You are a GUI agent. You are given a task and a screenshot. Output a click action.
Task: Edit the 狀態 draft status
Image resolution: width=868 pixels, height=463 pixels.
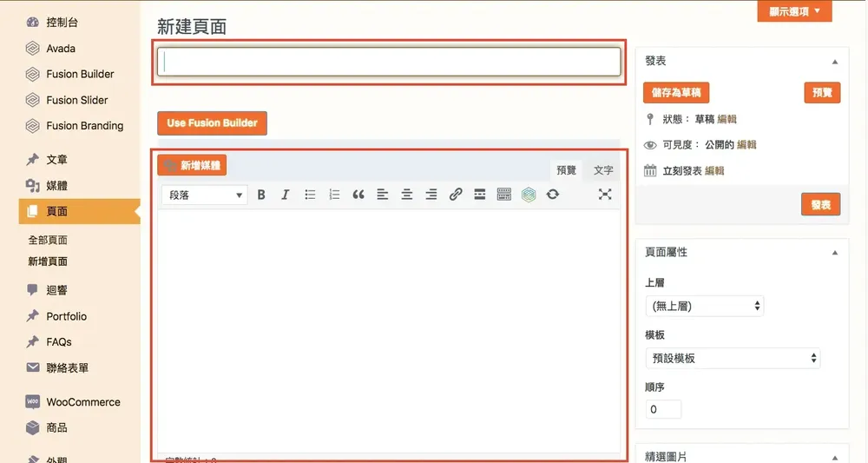point(727,119)
